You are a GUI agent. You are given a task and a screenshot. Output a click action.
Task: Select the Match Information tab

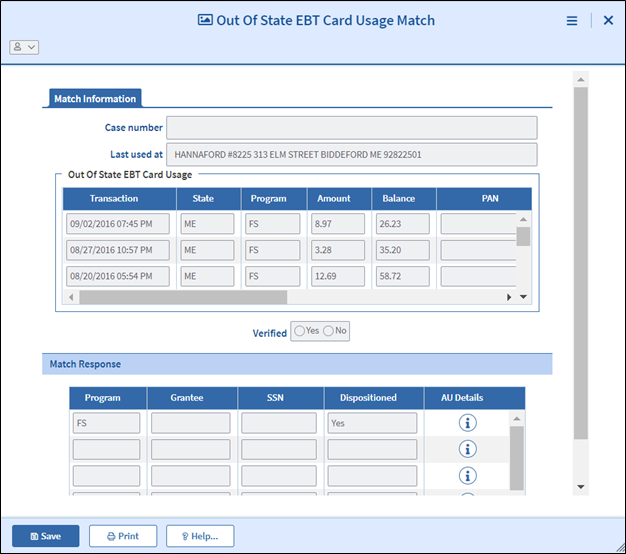[x=95, y=99]
